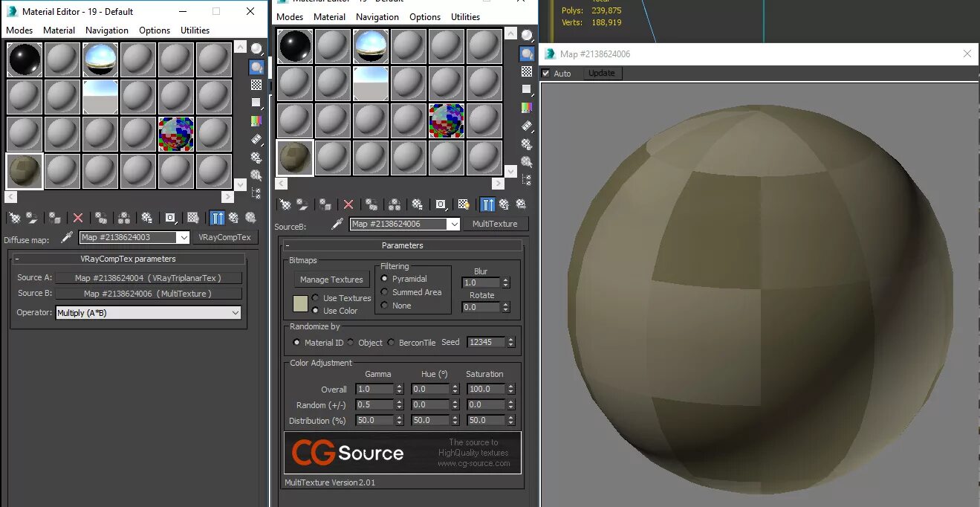The height and width of the screenshot is (507, 980).
Task: Click Go to Parent icon in left editor
Action: pyautogui.click(x=234, y=218)
